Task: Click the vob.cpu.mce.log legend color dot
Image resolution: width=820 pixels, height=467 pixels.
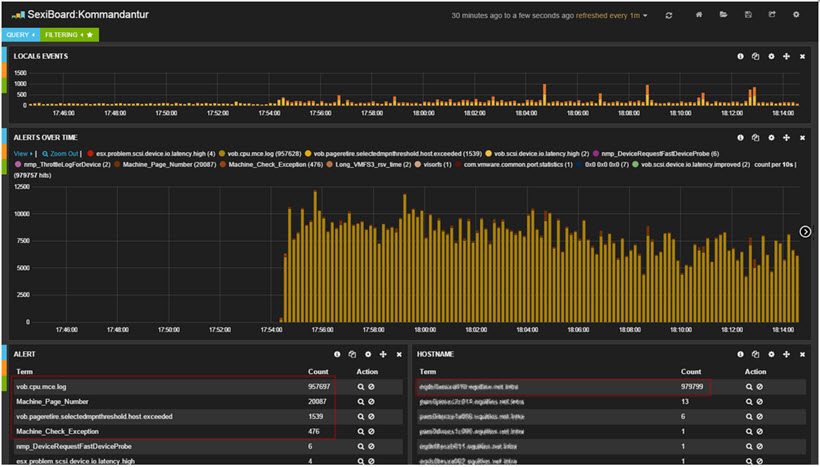Action: (222, 154)
